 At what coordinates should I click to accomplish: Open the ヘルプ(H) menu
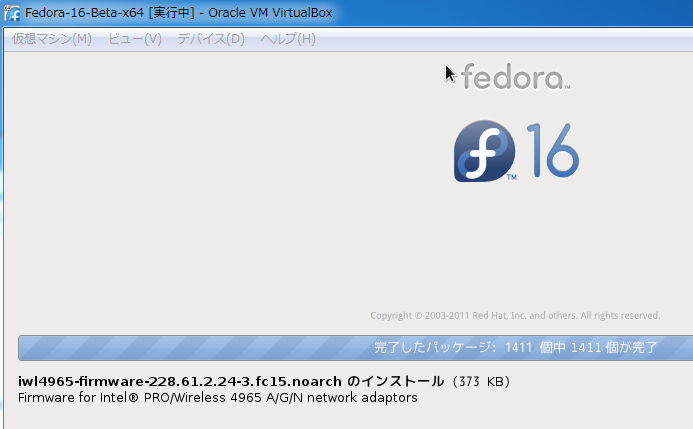click(288, 39)
